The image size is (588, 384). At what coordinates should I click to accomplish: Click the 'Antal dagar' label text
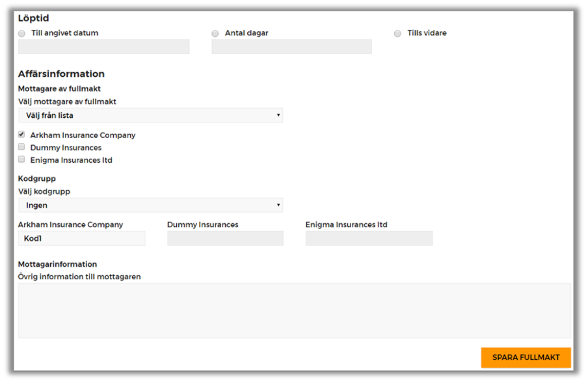247,33
